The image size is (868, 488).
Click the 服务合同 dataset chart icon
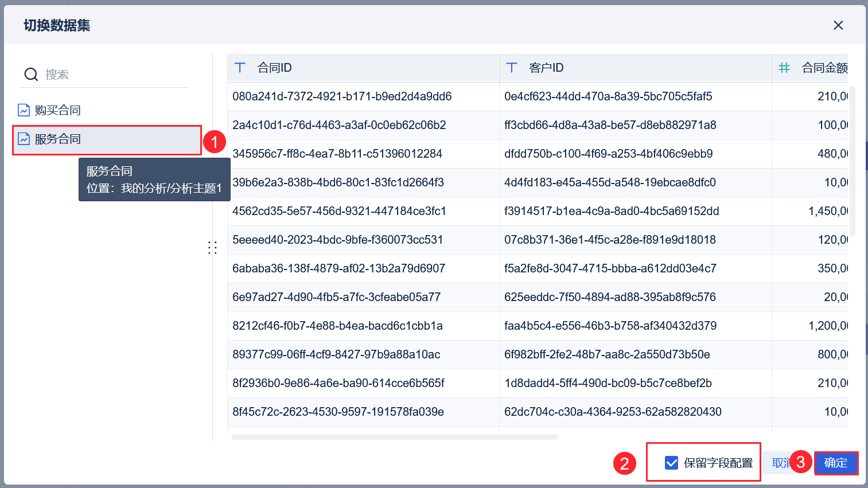pos(24,139)
